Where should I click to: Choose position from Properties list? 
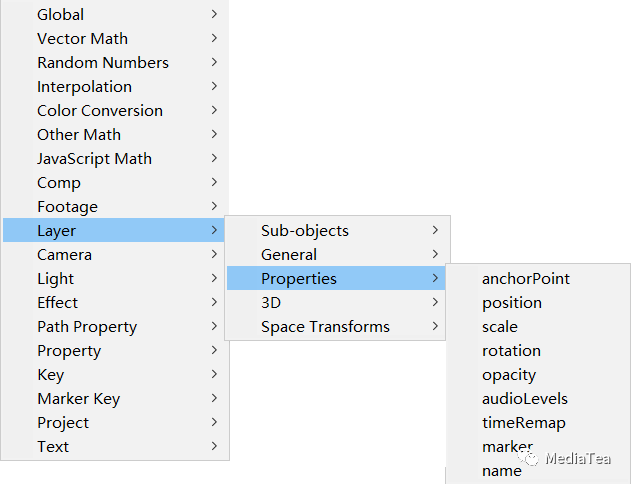tap(511, 303)
